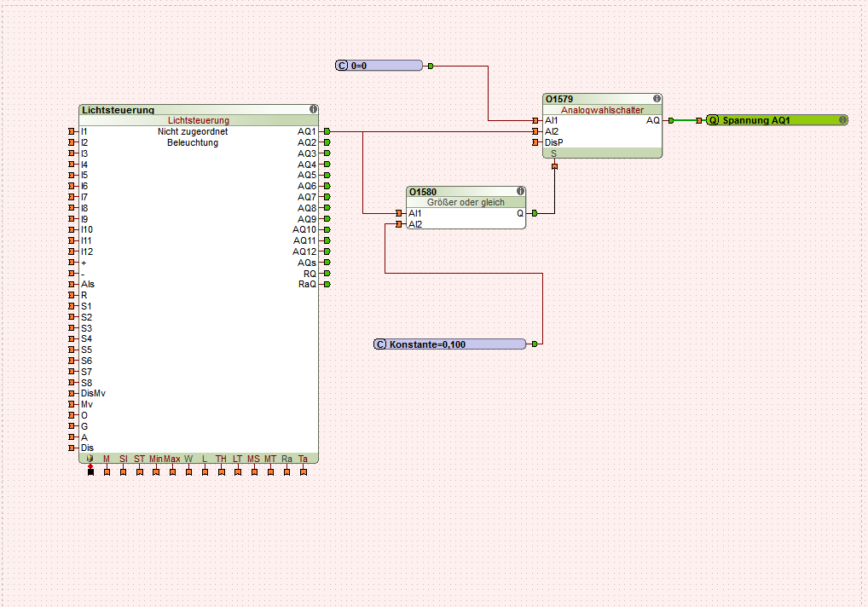Click the DisMv input connector

(x=72, y=393)
